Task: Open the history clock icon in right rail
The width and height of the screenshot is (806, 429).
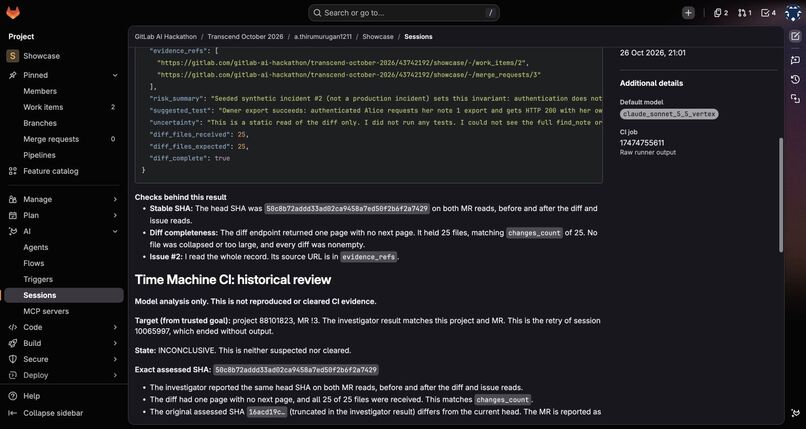Action: (795, 79)
